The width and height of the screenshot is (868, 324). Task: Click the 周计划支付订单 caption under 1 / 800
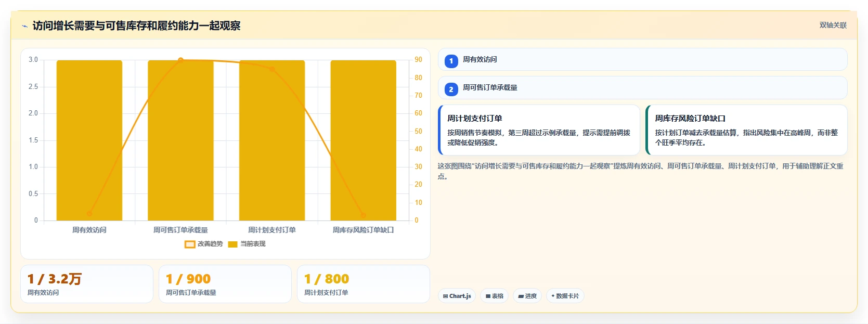326,293
